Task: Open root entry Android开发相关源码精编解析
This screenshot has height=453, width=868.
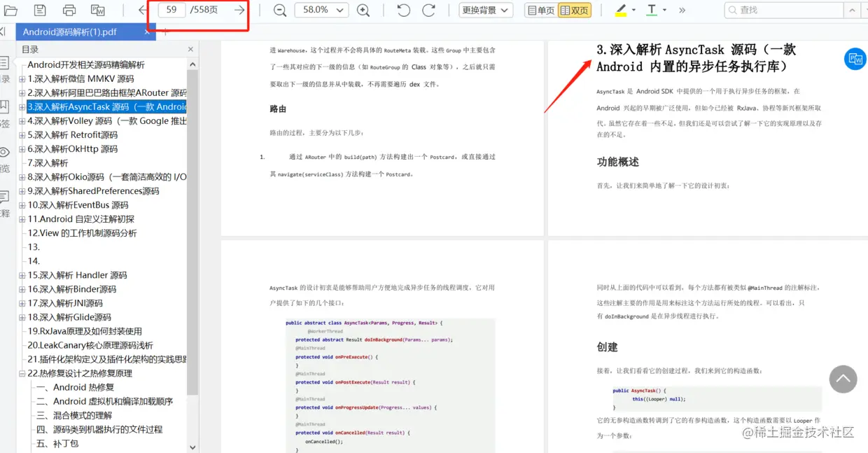Action: [86, 65]
